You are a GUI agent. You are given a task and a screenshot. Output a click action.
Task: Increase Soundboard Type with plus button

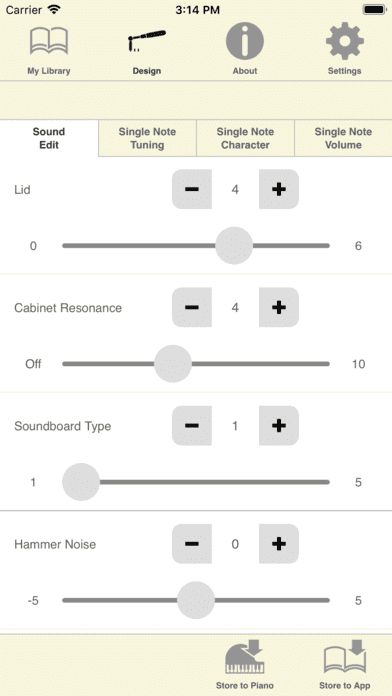[x=279, y=426]
